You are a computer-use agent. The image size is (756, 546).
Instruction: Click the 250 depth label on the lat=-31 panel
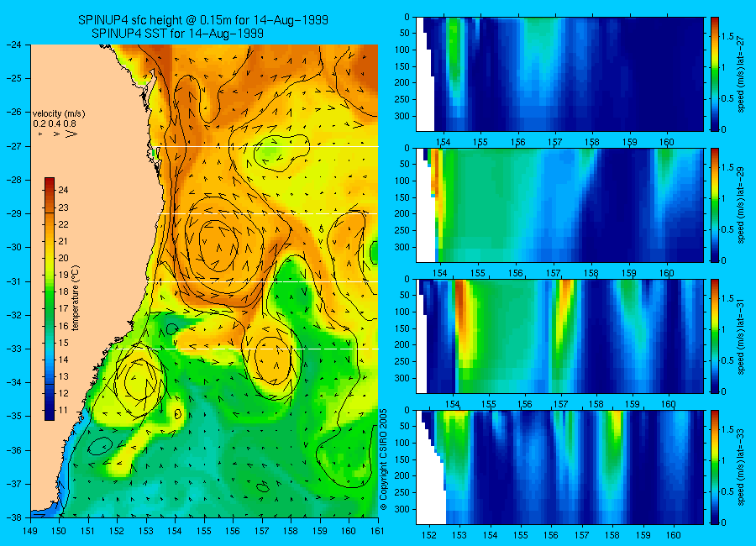[402, 361]
